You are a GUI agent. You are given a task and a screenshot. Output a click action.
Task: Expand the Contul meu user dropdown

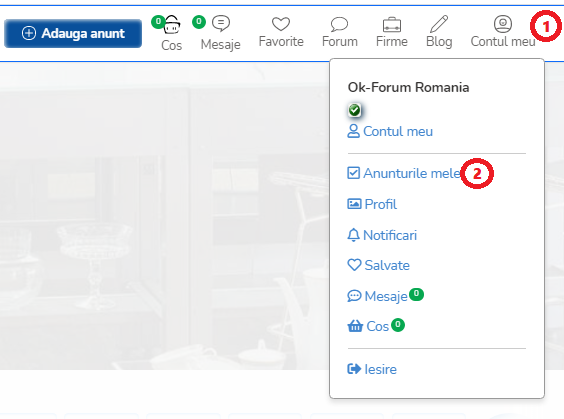(x=503, y=32)
